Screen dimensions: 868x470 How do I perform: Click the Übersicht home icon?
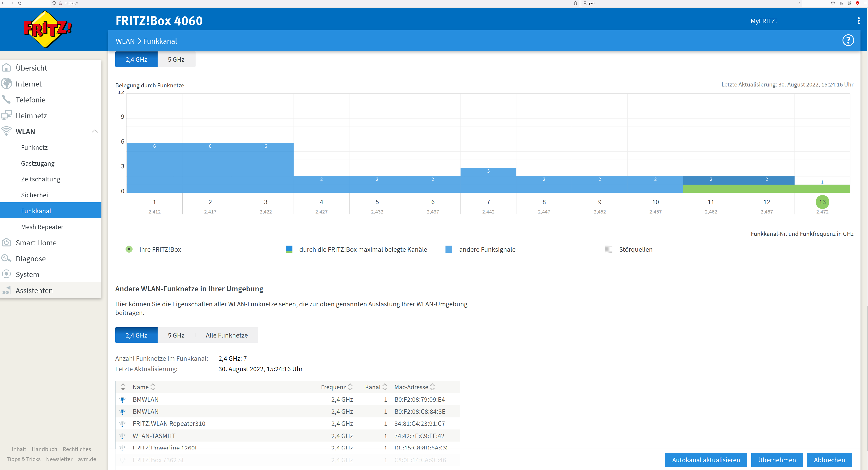[x=6, y=68]
